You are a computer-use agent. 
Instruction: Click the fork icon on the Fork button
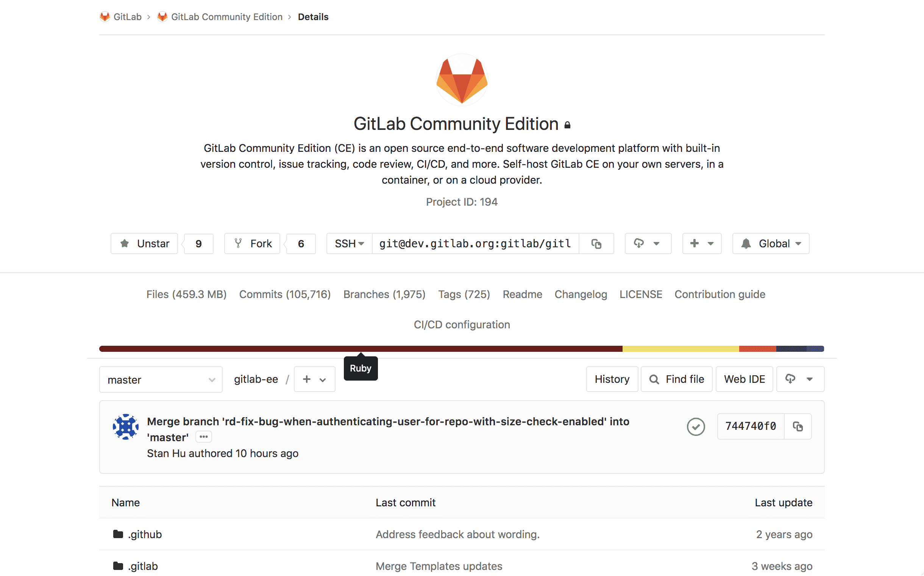pos(238,244)
